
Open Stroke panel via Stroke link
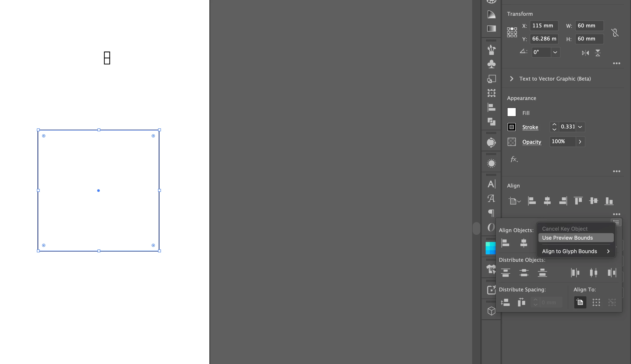(x=530, y=127)
